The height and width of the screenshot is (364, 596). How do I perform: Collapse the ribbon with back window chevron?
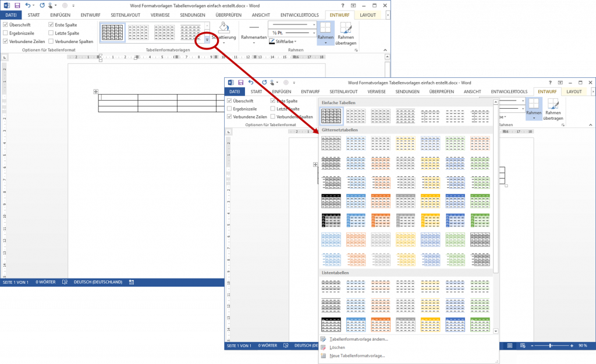(x=385, y=50)
